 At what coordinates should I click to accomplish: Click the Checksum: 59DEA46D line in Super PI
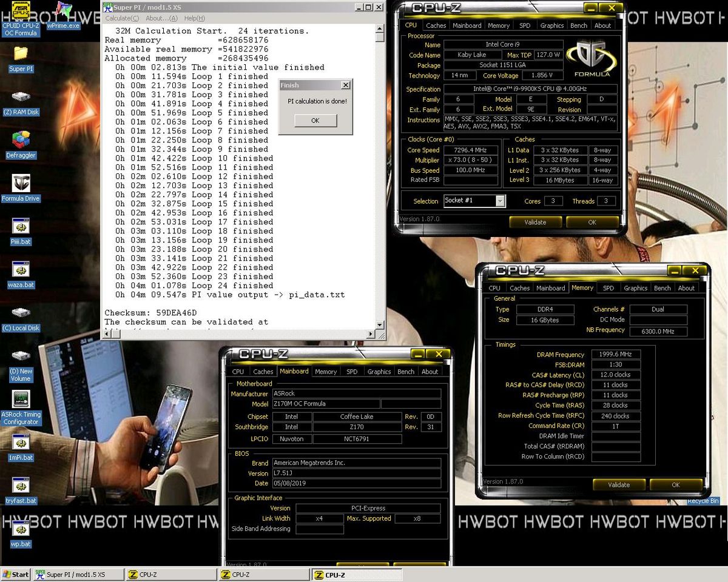tap(150, 313)
